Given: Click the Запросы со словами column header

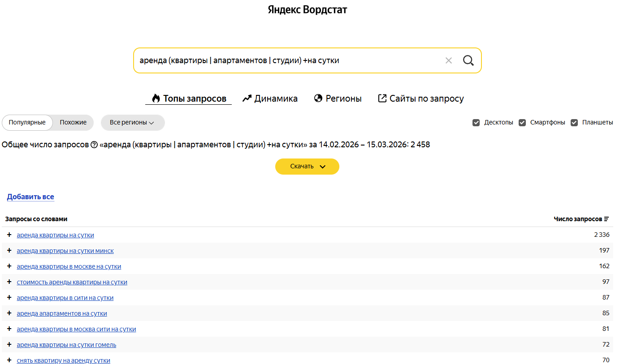Looking at the screenshot, I should 36,219.
